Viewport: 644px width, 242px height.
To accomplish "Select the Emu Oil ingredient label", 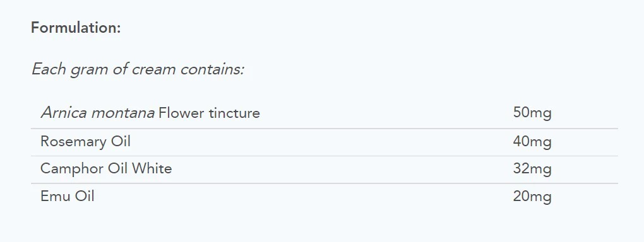I will [68, 197].
